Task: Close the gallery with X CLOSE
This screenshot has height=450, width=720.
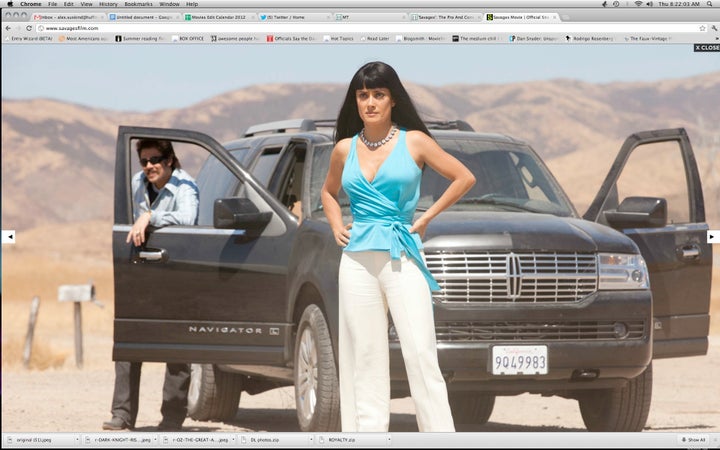Action: (x=707, y=47)
